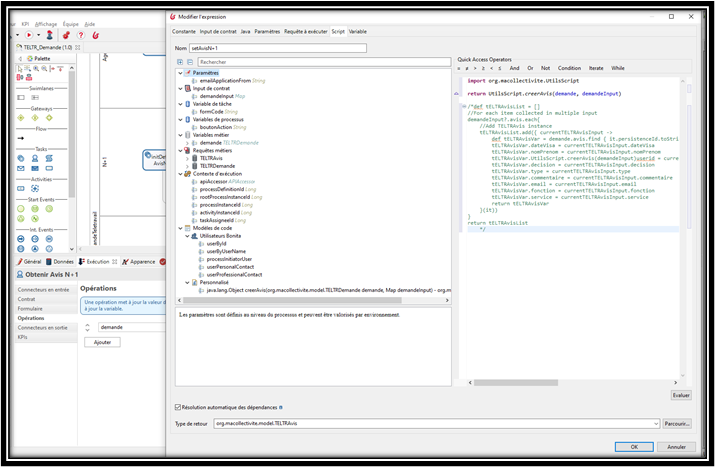Screen dimensions: 715x467
Task: Click the script editor horizontal scrollbar
Action: pos(516,383)
